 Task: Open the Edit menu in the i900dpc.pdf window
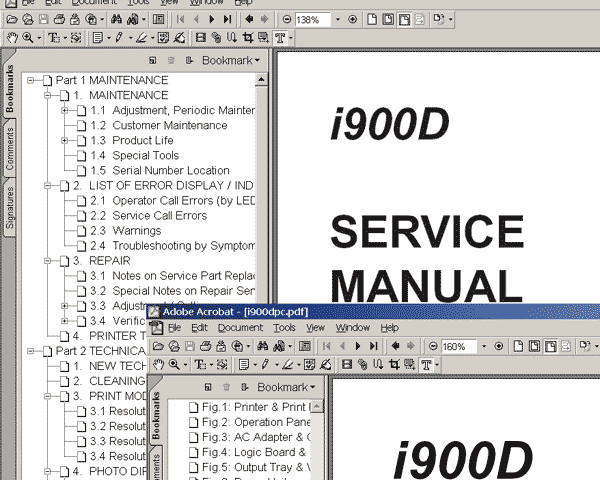click(199, 328)
